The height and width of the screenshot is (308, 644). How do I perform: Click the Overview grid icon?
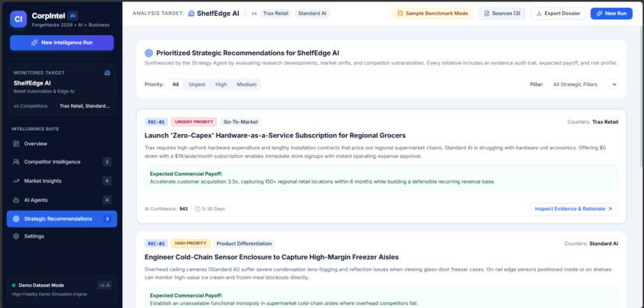16,144
